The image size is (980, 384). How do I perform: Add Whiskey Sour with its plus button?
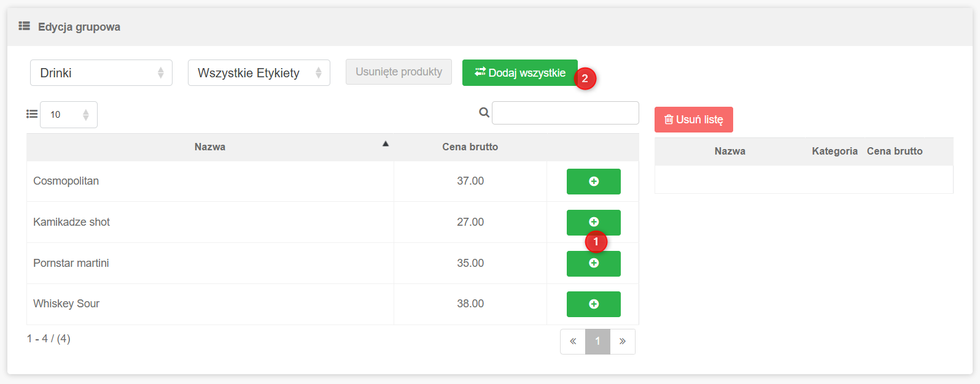(593, 304)
